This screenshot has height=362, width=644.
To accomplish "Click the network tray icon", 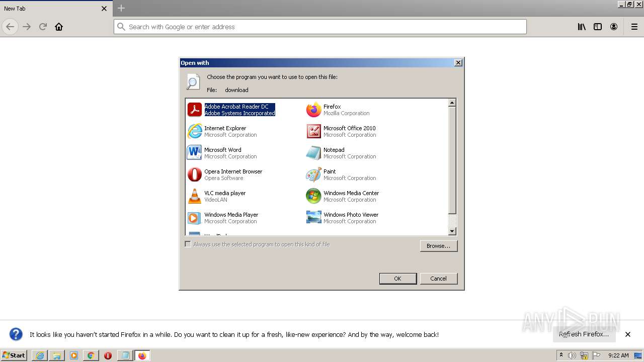I will (x=584, y=355).
